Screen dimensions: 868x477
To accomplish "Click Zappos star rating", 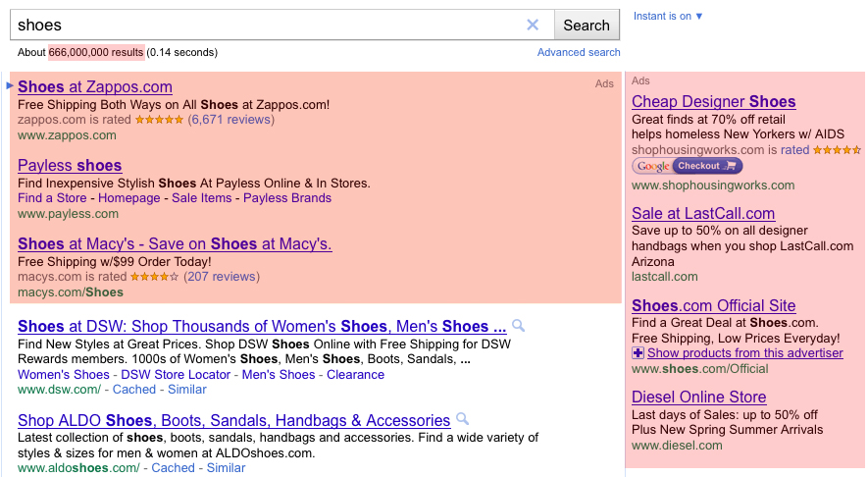I will click(159, 120).
